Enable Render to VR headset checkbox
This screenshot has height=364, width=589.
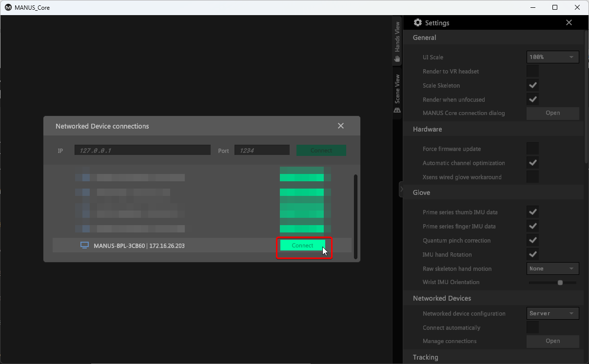coord(532,71)
